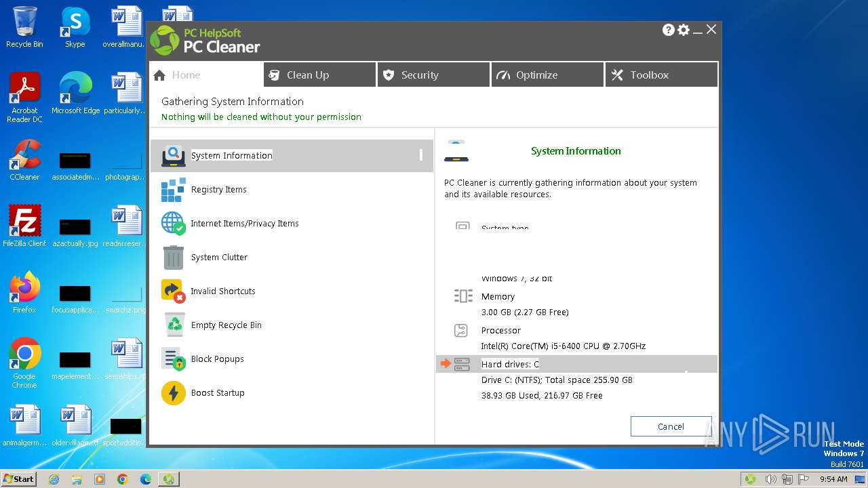868x488 pixels.
Task: Click the PC HelpSoft leaf logo
Action: (x=165, y=40)
